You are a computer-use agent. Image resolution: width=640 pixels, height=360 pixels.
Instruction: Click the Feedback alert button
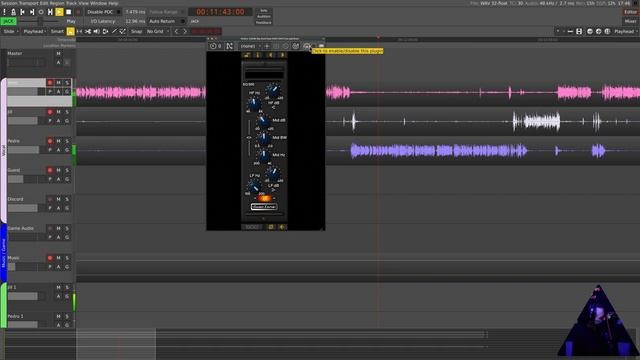pyautogui.click(x=264, y=22)
